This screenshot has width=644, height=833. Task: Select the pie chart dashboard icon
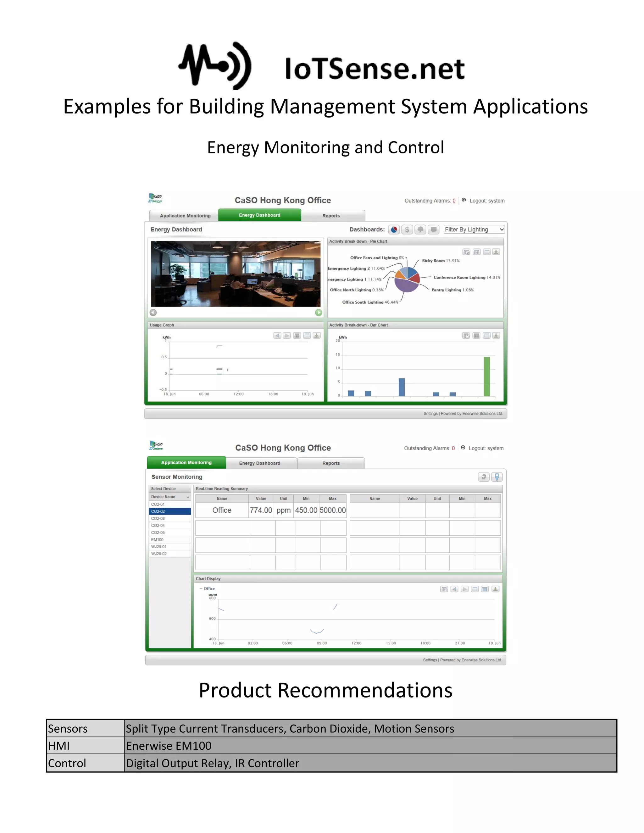pyautogui.click(x=394, y=229)
